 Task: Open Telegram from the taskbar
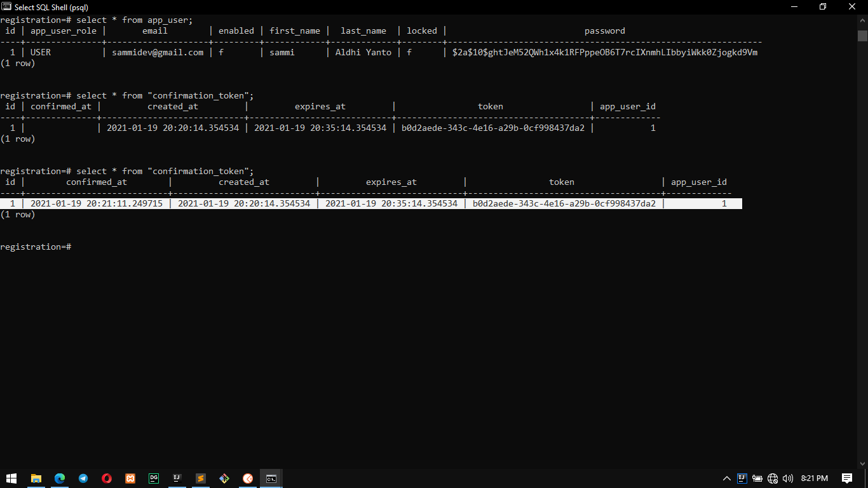pyautogui.click(x=83, y=478)
